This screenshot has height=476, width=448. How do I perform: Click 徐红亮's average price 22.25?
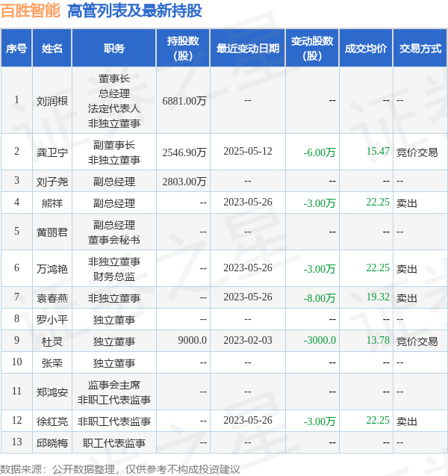pos(378,421)
